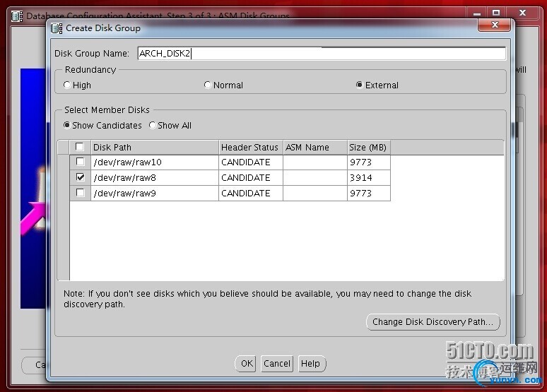The image size is (547, 392).
Task: Click the empty ASM Name cell for raw8
Action: pyautogui.click(x=315, y=178)
